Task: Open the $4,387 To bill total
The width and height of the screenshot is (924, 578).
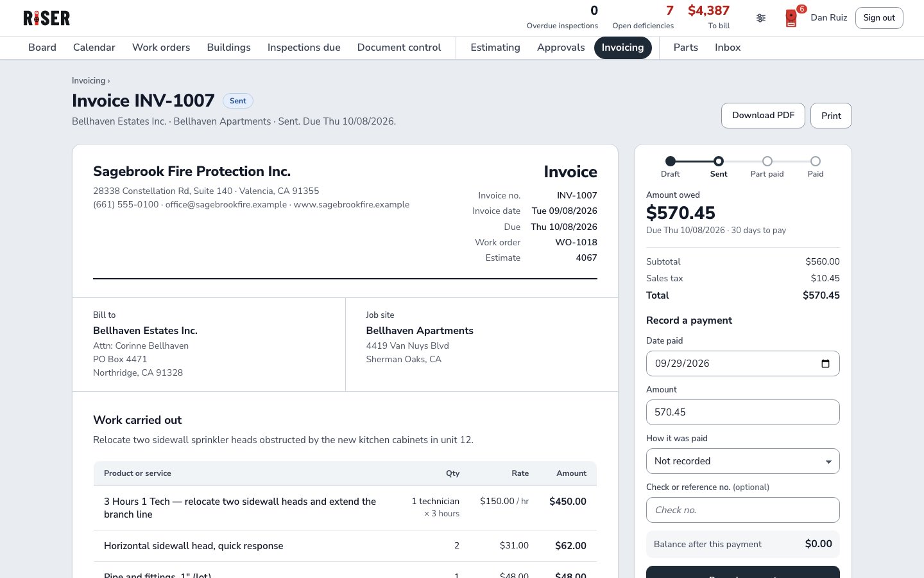Action: (x=709, y=17)
